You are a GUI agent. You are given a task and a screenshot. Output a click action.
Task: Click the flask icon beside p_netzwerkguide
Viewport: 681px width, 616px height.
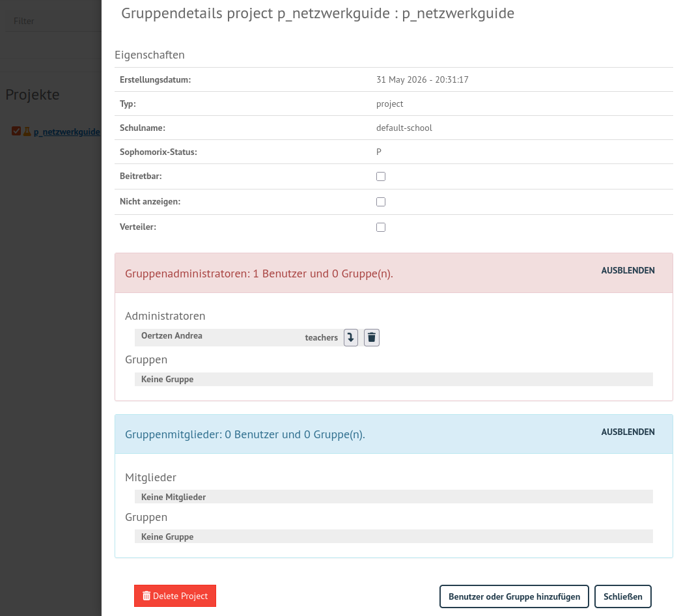(x=27, y=131)
